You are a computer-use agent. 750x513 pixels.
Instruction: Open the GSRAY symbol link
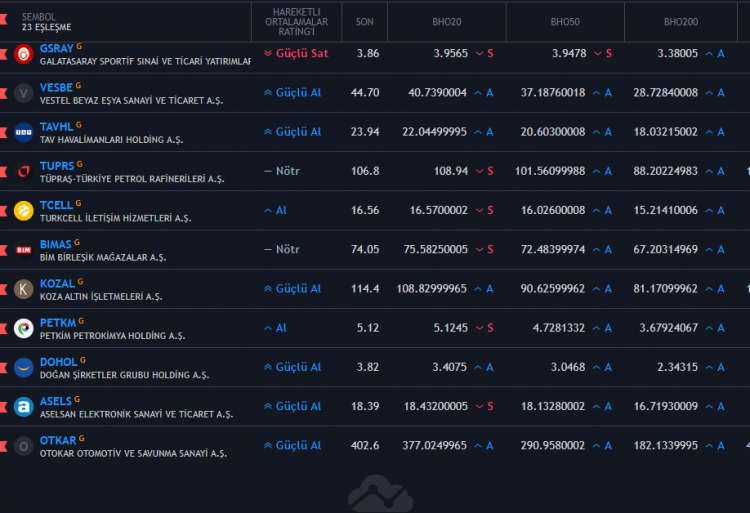coord(56,48)
